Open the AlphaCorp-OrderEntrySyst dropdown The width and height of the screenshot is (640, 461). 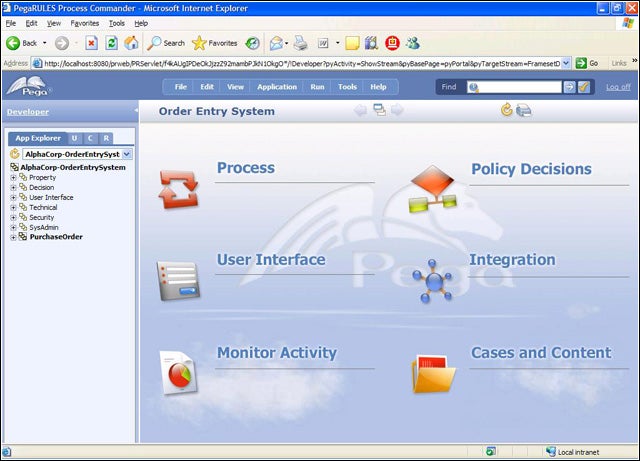(x=127, y=154)
